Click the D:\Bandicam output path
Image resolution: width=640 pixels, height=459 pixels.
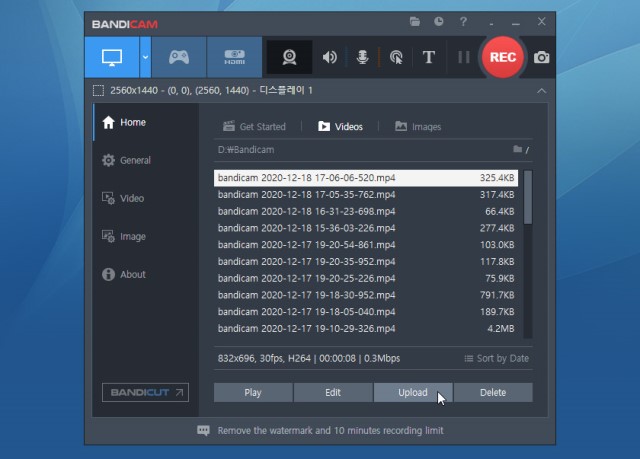[x=246, y=150]
